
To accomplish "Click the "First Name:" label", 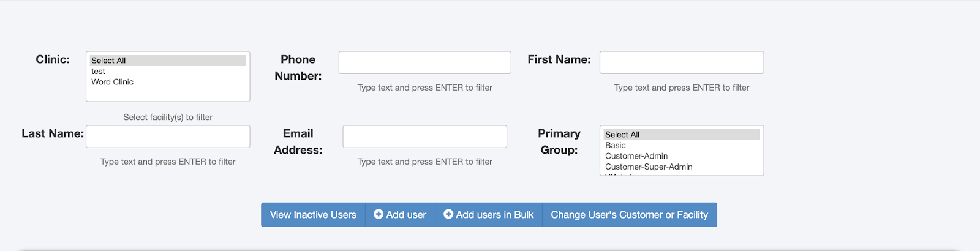I will point(559,59).
